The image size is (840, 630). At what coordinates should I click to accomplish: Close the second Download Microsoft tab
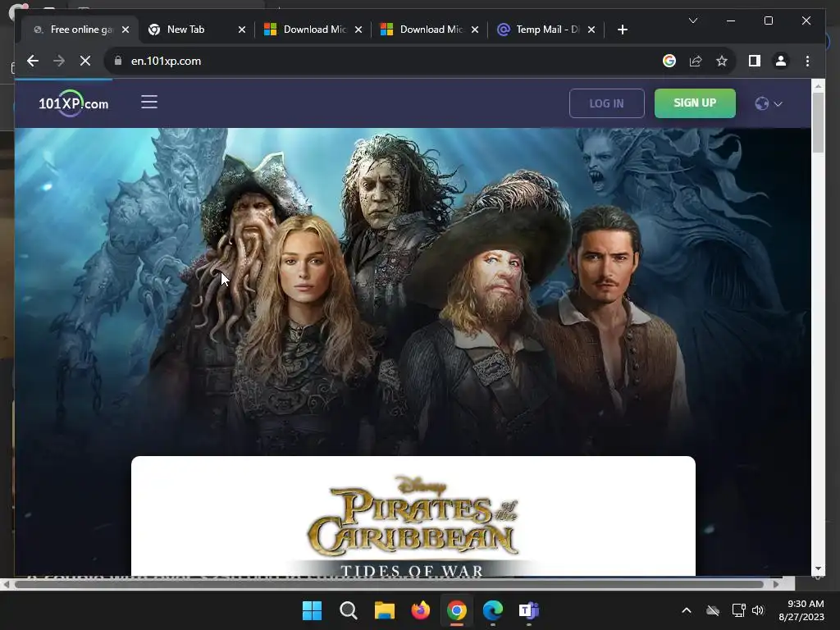point(475,30)
